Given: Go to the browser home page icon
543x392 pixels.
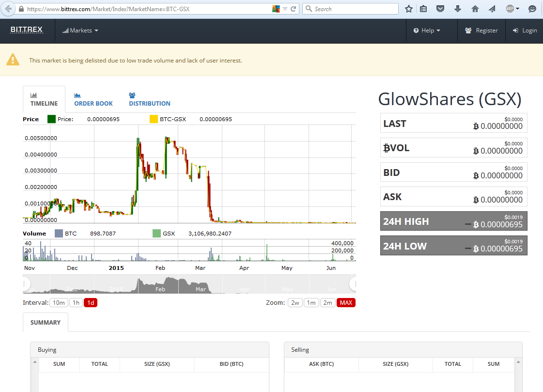Looking at the screenshot, I should pyautogui.click(x=475, y=9).
